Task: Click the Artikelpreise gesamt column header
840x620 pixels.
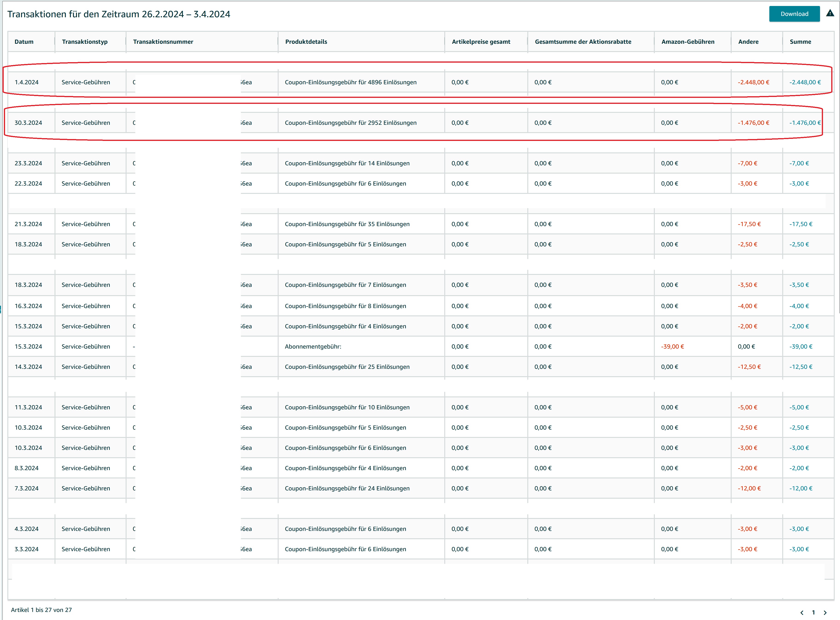Action: click(x=481, y=42)
